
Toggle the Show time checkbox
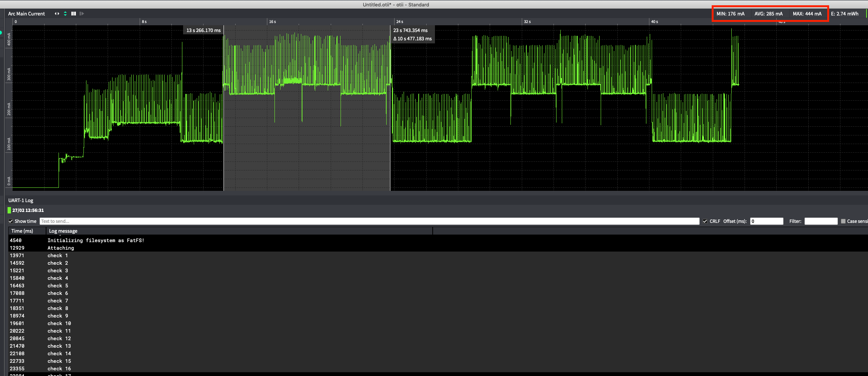click(x=11, y=221)
